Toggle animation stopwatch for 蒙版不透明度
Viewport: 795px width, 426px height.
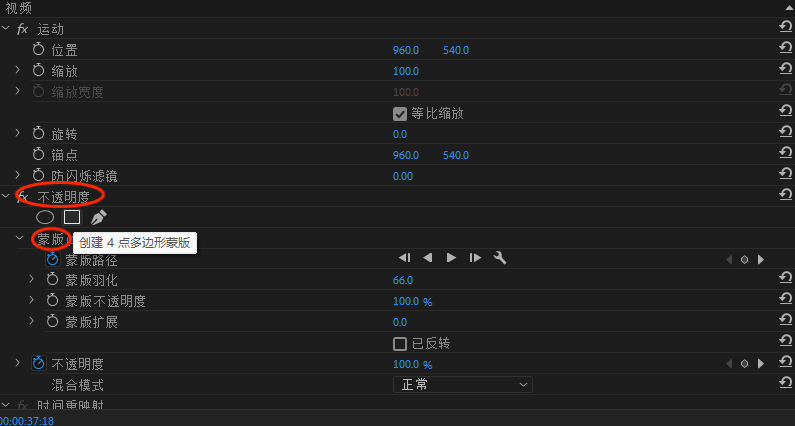[53, 301]
